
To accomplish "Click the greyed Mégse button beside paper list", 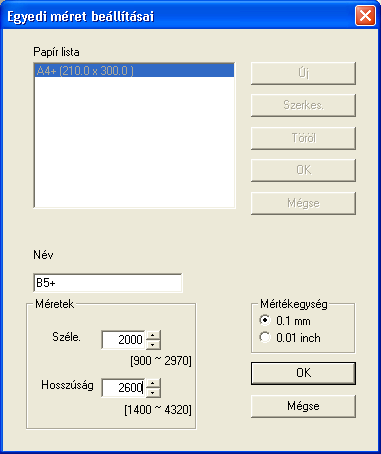I will [x=303, y=203].
